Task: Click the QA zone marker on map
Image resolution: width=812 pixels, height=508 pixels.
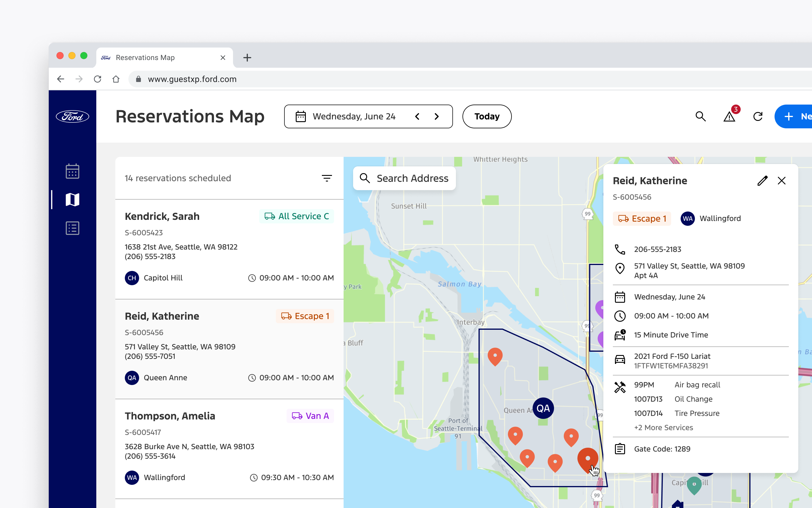Action: pyautogui.click(x=543, y=408)
